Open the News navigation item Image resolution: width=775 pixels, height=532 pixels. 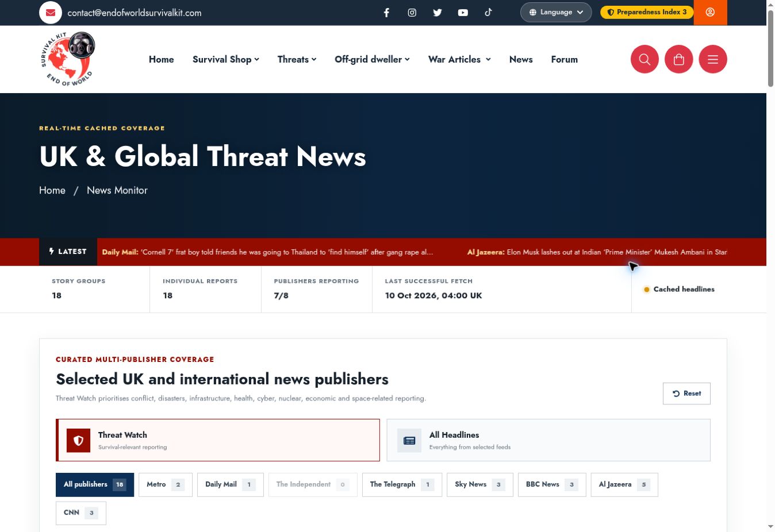click(x=521, y=59)
